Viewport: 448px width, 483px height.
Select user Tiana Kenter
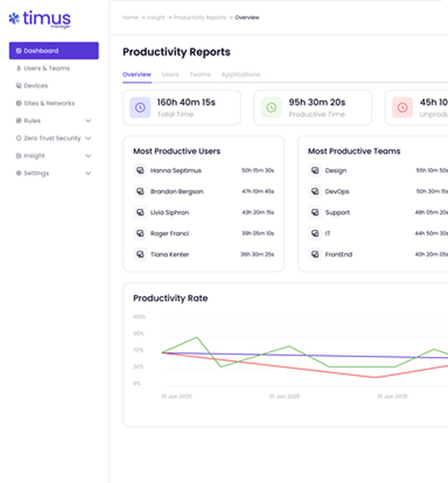169,254
